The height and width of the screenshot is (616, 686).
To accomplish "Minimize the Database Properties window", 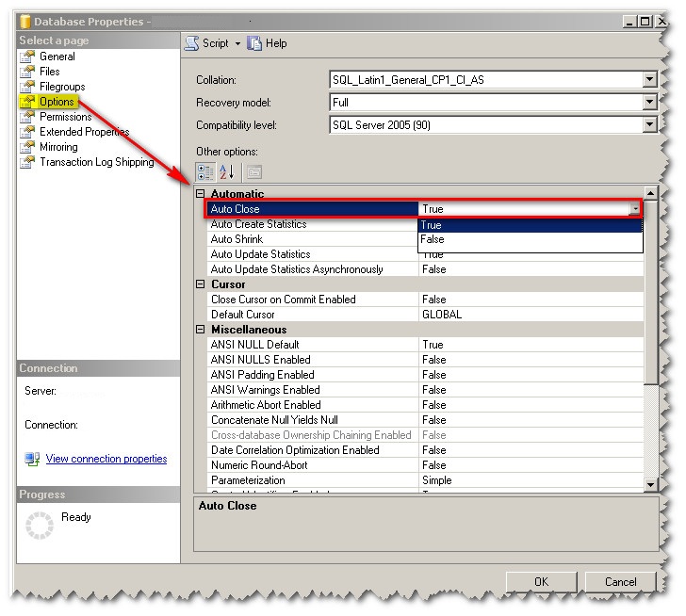I will pos(629,22).
